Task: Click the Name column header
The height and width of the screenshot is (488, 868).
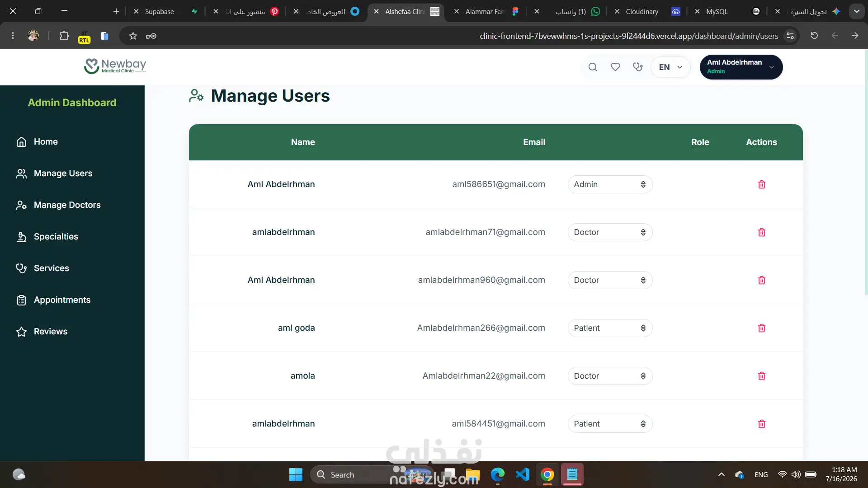Action: pyautogui.click(x=303, y=142)
